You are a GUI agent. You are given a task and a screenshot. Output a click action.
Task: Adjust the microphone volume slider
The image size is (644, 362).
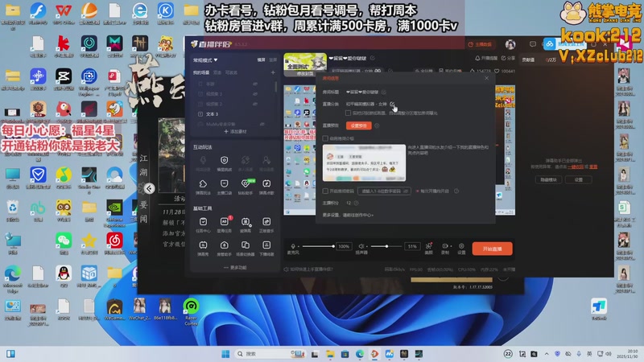click(318, 246)
